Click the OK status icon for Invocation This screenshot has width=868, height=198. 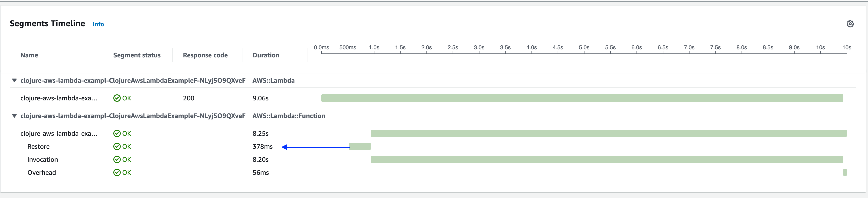pyautogui.click(x=117, y=160)
